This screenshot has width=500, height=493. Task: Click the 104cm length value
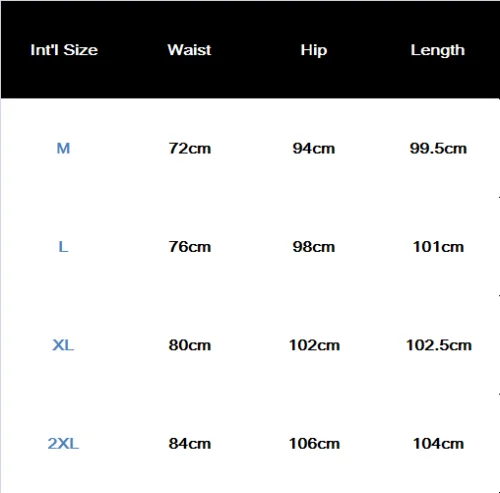(x=438, y=444)
